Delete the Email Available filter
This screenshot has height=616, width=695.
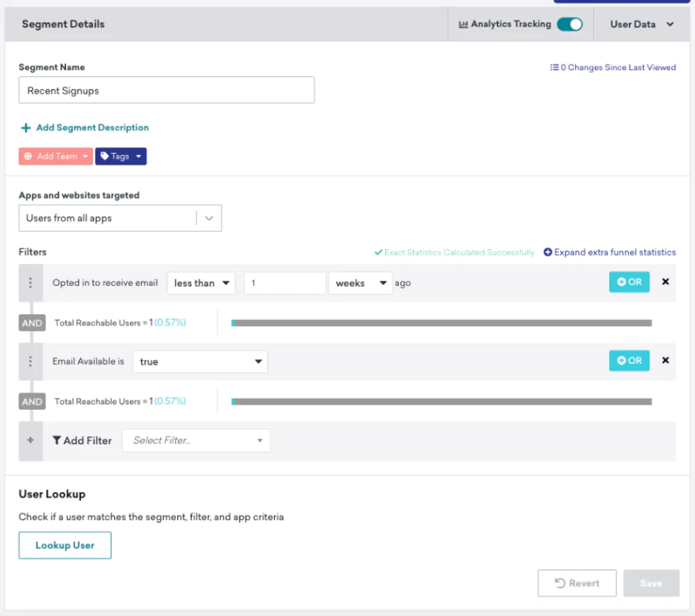[x=665, y=361]
